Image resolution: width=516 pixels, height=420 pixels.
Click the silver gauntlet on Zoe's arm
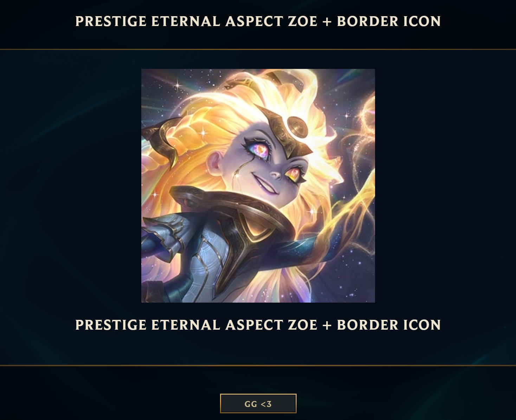click(163, 236)
